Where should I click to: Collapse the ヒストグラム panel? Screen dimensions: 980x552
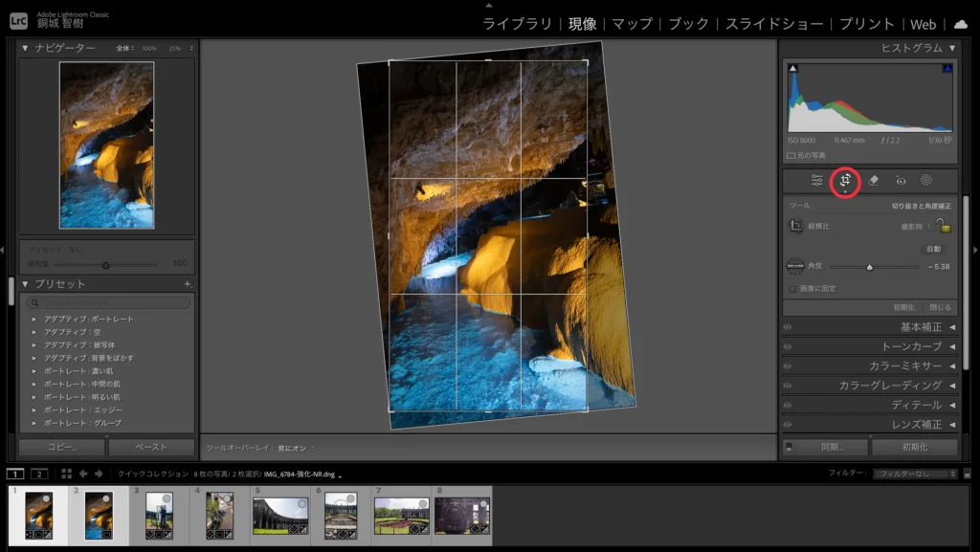[952, 48]
